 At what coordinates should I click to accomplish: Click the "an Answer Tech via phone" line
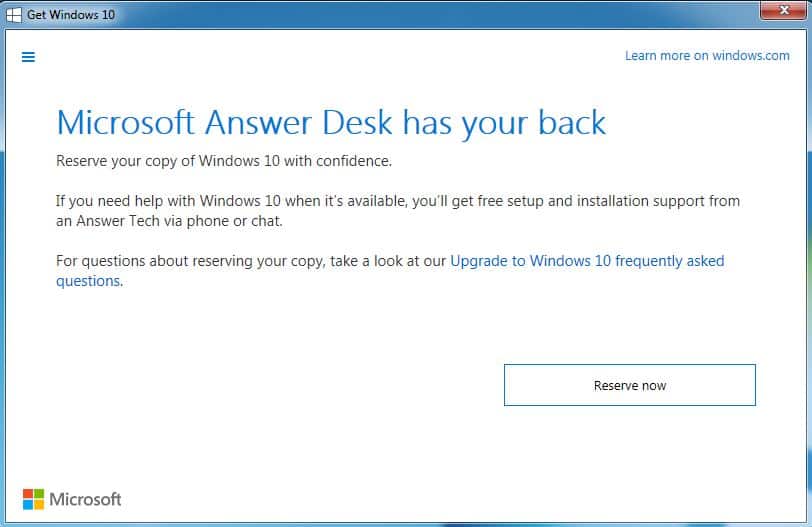click(x=169, y=221)
